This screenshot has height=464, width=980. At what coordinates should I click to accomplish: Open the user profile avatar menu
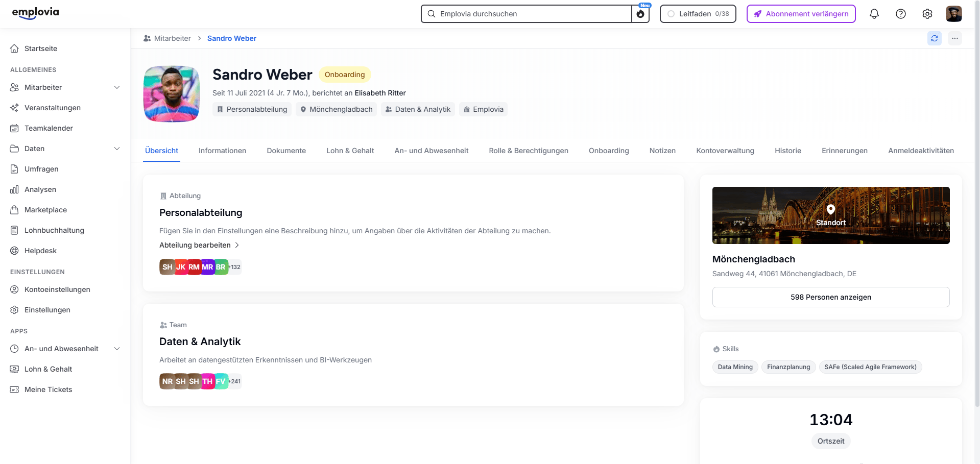954,14
